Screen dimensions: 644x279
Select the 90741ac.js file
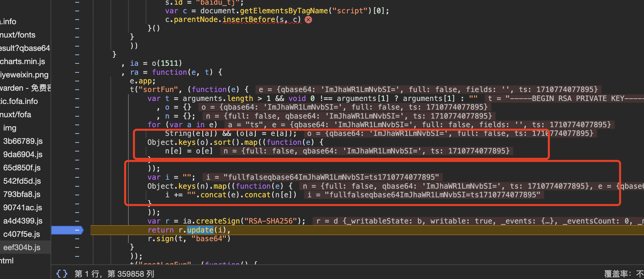click(23, 208)
